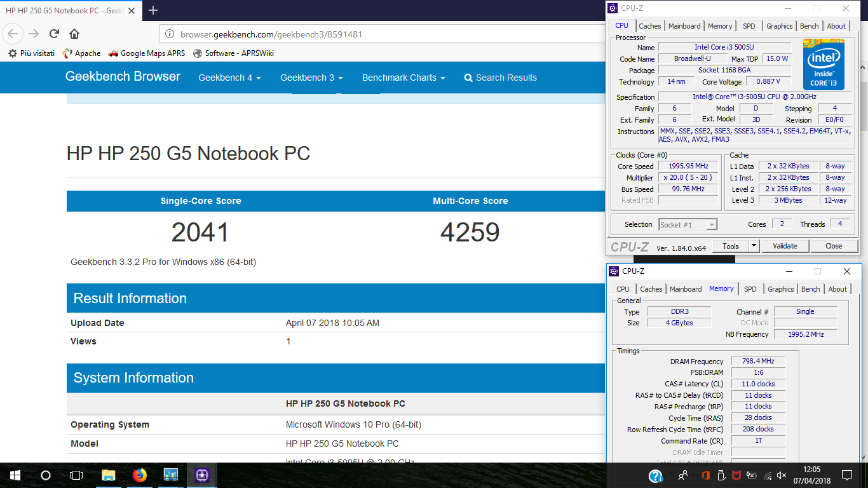Image resolution: width=868 pixels, height=488 pixels.
Task: Open Task View on the taskbar
Action: tap(76, 475)
